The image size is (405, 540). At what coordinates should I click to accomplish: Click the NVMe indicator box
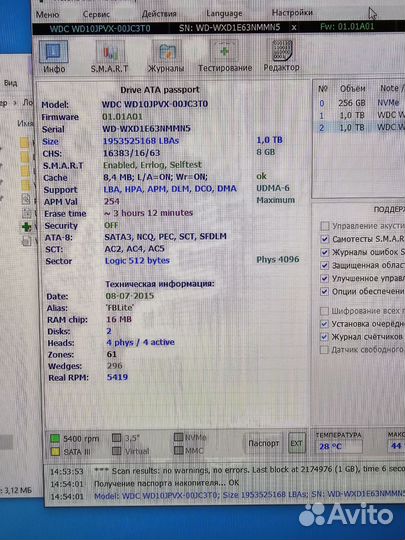[x=178, y=437]
